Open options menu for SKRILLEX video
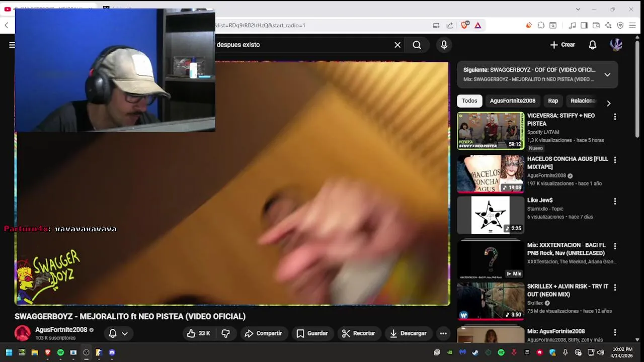Image resolution: width=644 pixels, height=362 pixels. (x=615, y=288)
